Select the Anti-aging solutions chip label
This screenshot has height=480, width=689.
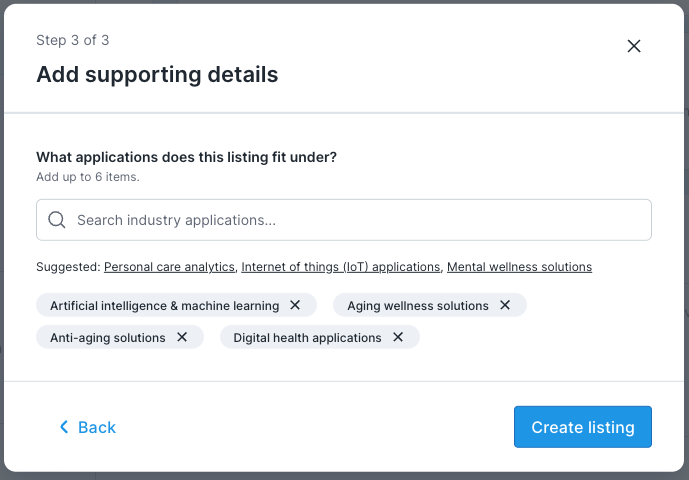pyautogui.click(x=108, y=338)
